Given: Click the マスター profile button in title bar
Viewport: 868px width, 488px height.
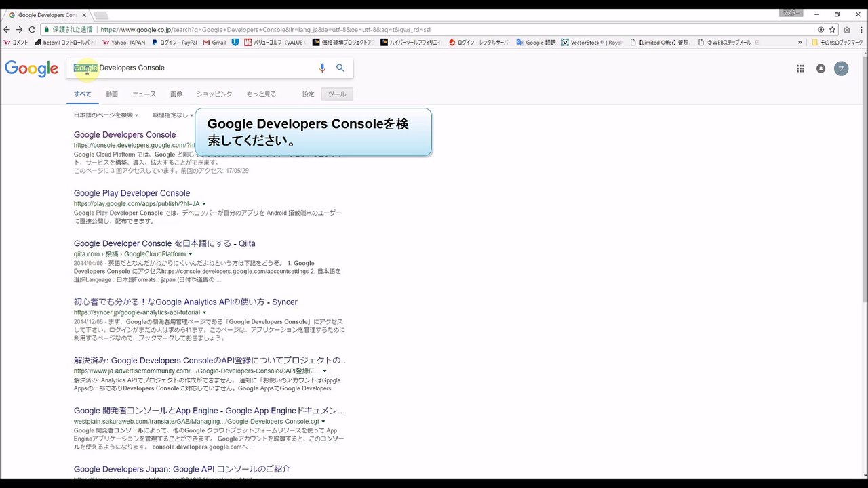Looking at the screenshot, I should (x=791, y=13).
